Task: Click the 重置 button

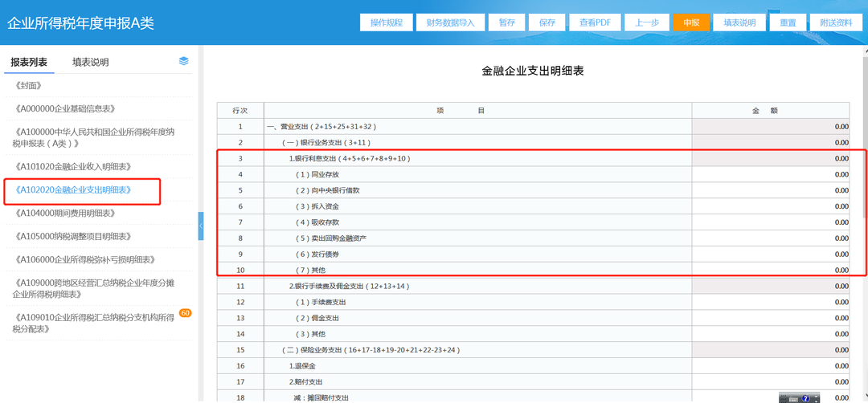Action: (x=788, y=22)
